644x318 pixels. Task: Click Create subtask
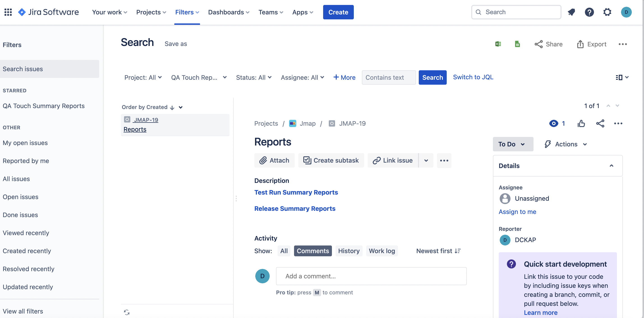tap(331, 160)
